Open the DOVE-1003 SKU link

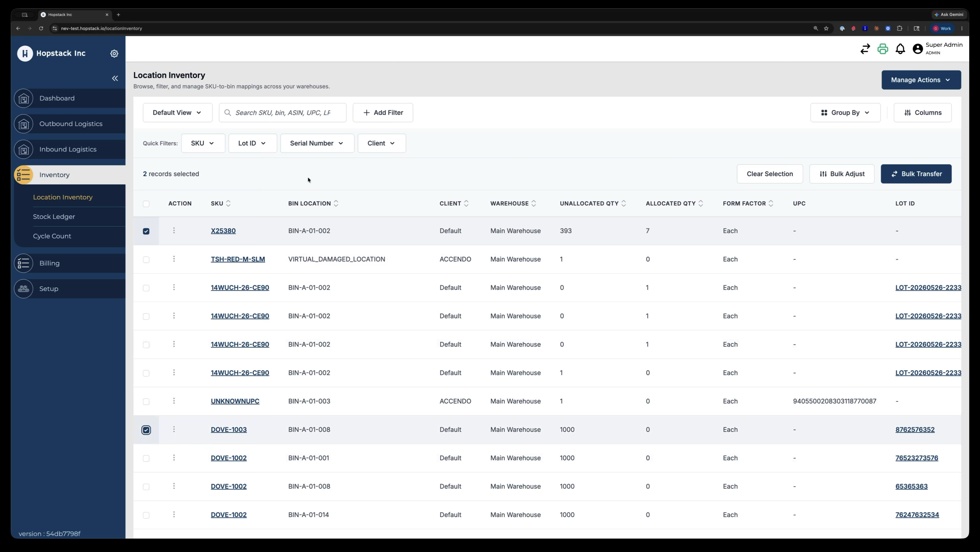click(229, 430)
